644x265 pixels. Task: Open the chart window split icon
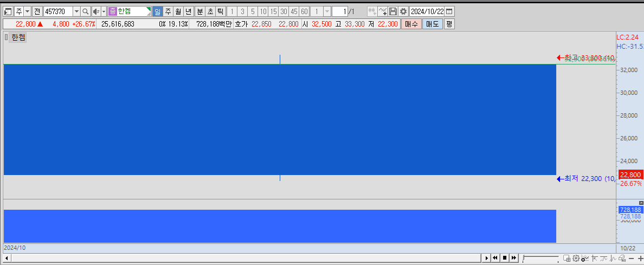coord(567,258)
